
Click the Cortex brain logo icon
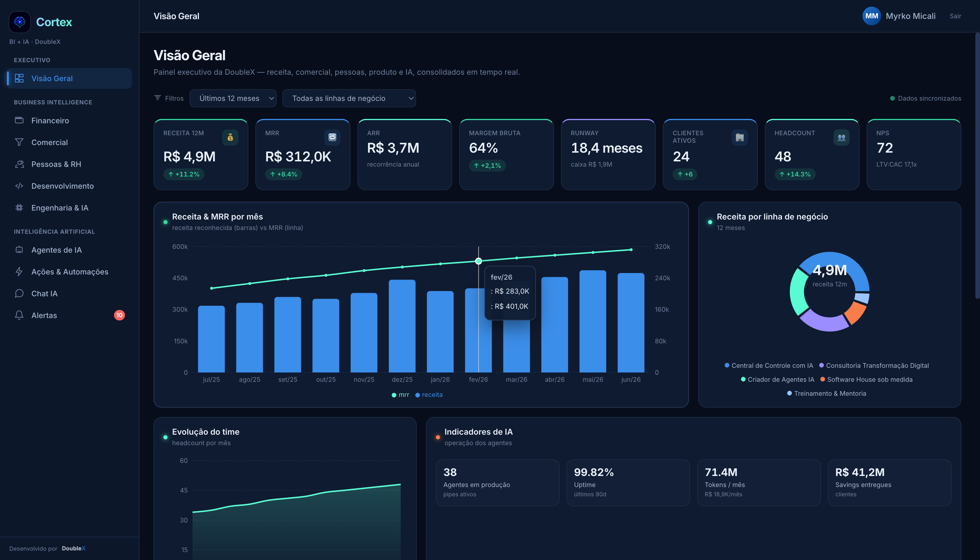pyautogui.click(x=19, y=22)
